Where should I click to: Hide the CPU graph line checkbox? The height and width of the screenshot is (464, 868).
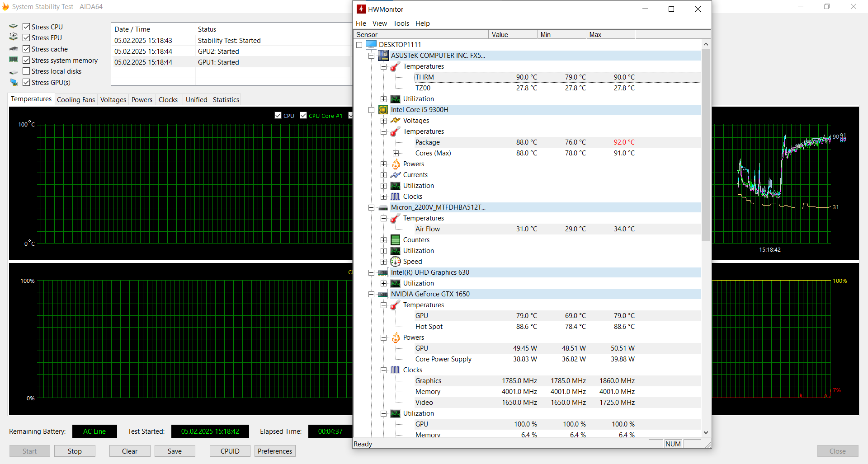coord(278,115)
